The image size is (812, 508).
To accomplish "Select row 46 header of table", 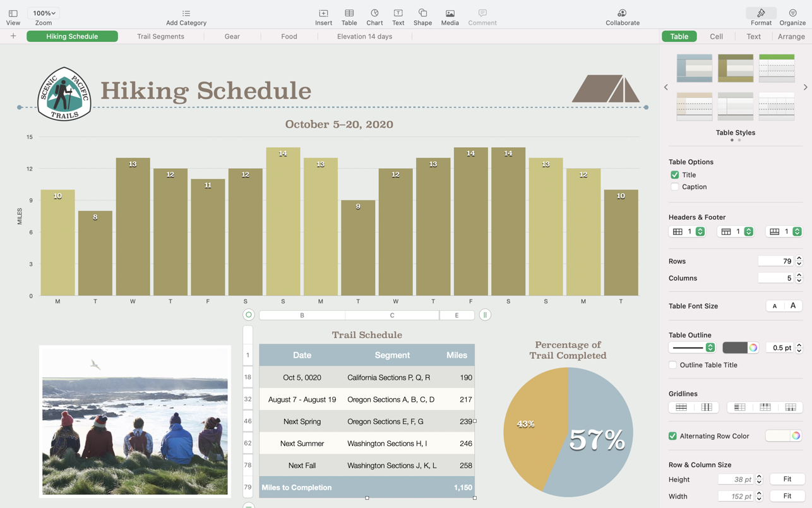I will click(248, 421).
